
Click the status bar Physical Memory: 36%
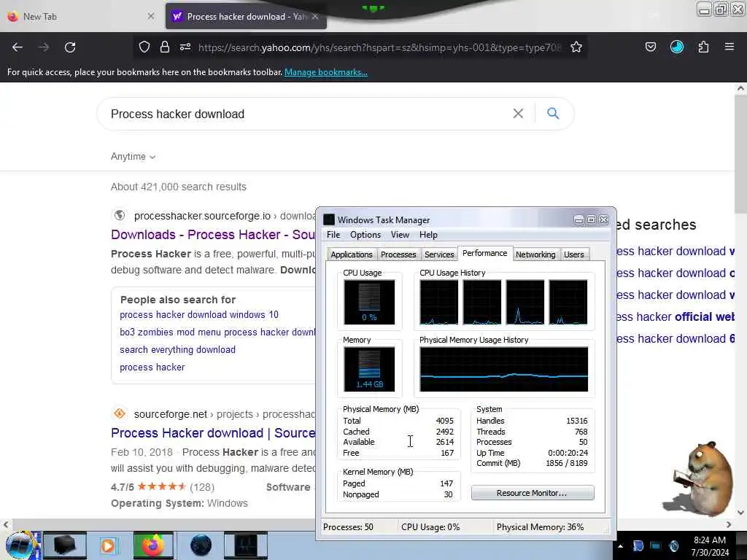coord(540,527)
